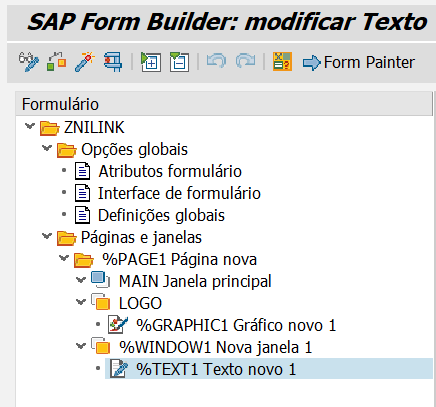Viewport: 436px width, 407px height.
Task: Collapse %WINDOW1 Nova janela 1 node
Action: coord(81,346)
